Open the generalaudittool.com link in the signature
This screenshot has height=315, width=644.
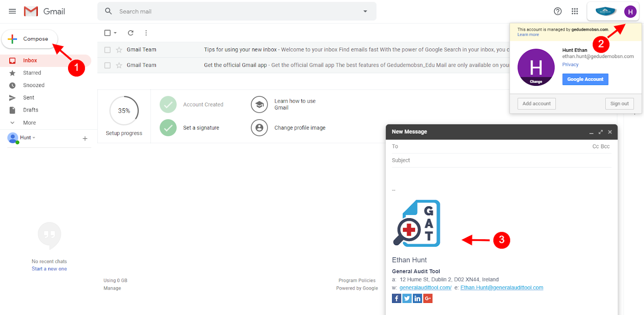[425, 288]
